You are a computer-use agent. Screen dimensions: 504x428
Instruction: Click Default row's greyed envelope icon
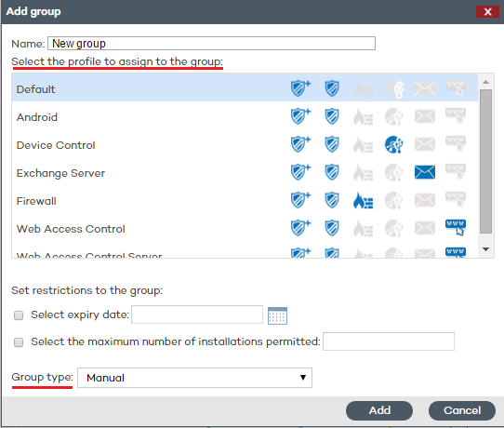425,88
